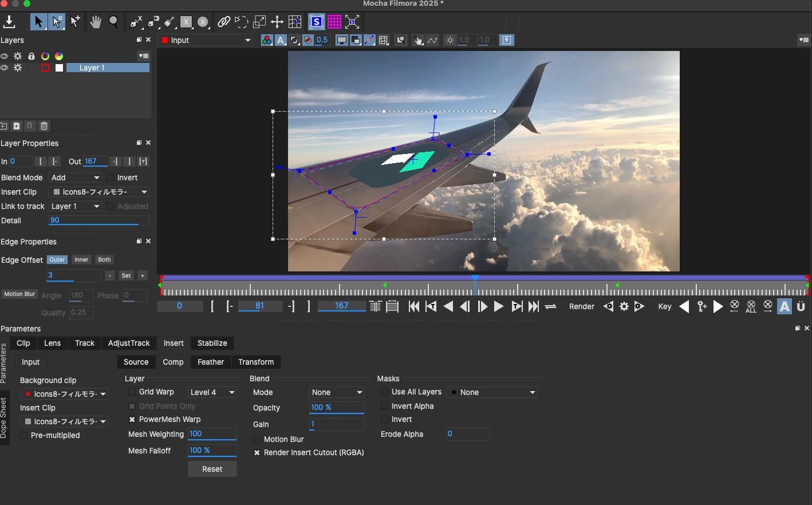Enable Motion Blur checkbox under Blend

(257, 440)
